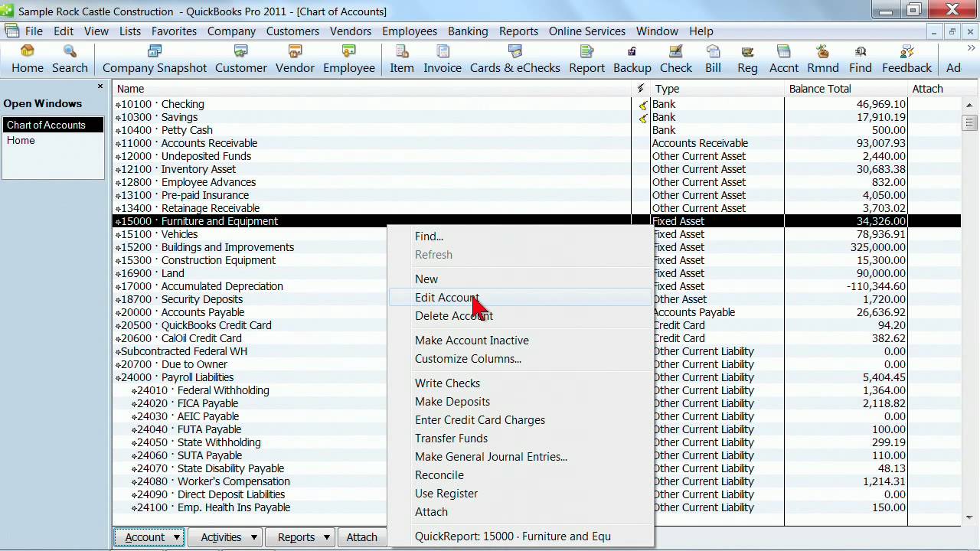Click the vertical scrollbar thumb
980x551 pixels.
point(969,122)
